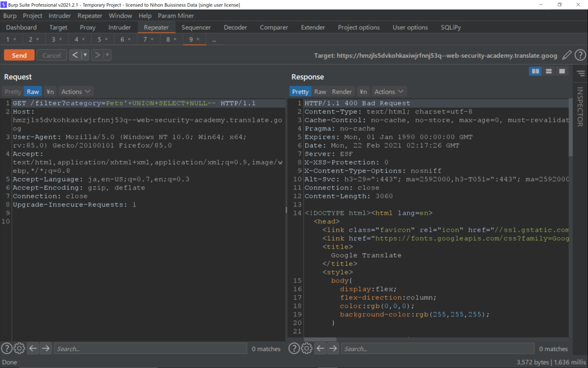This screenshot has height=368, width=588.
Task: Go back to previous request in history
Action: [x=75, y=55]
